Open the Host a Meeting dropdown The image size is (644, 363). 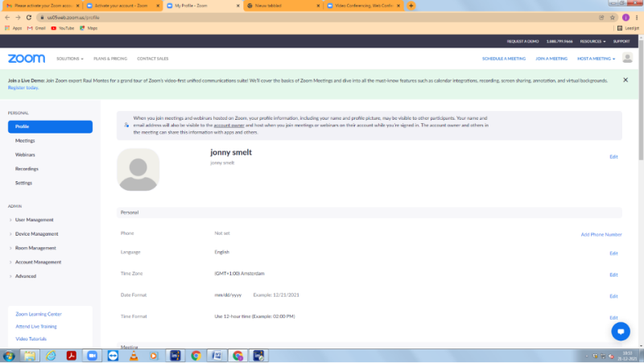pyautogui.click(x=596, y=59)
